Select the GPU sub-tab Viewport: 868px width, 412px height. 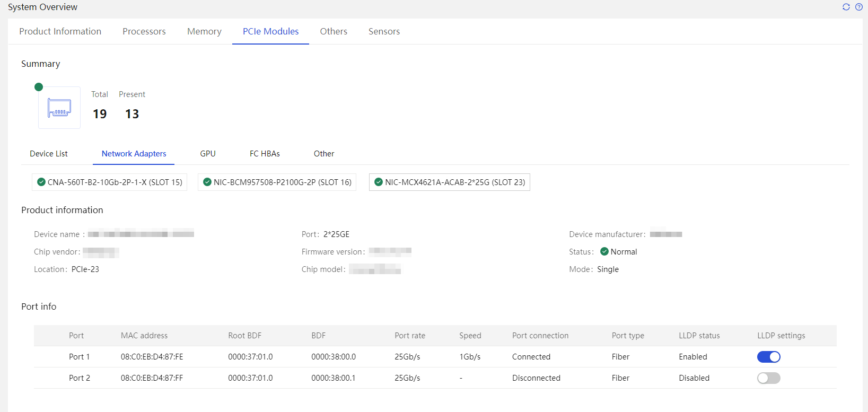[208, 154]
